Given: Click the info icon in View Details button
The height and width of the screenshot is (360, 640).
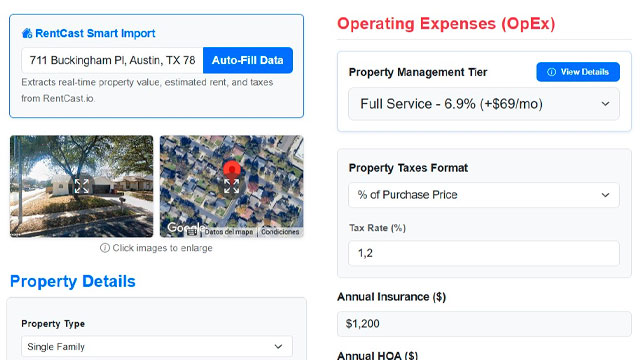Looking at the screenshot, I should point(551,72).
